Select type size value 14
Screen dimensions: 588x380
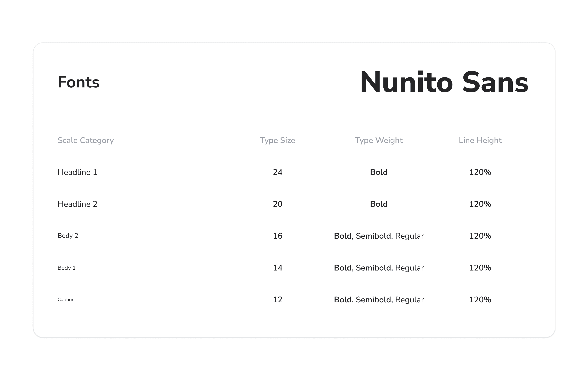[278, 268]
